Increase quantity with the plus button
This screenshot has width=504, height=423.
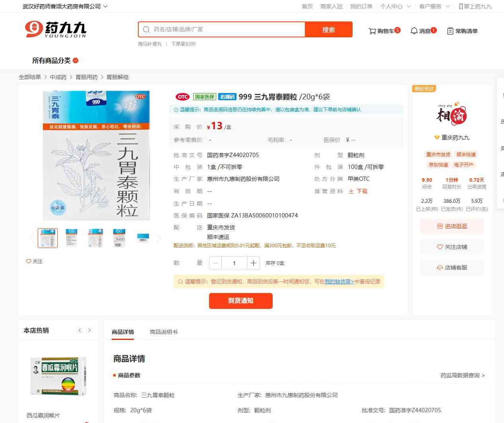(254, 263)
